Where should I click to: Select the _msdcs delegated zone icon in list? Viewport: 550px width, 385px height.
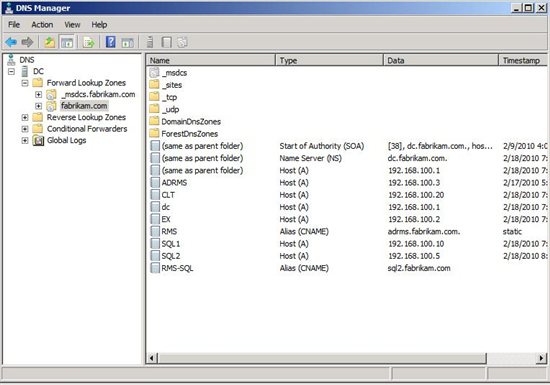point(154,73)
